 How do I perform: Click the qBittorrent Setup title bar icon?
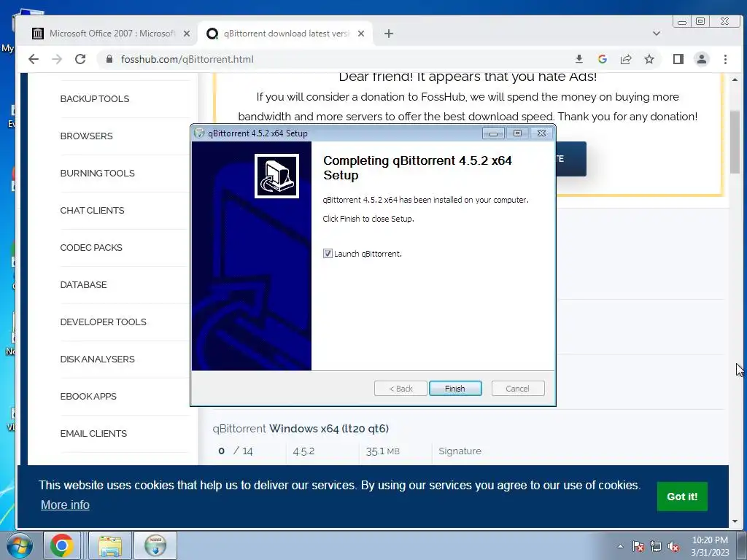pyautogui.click(x=199, y=133)
